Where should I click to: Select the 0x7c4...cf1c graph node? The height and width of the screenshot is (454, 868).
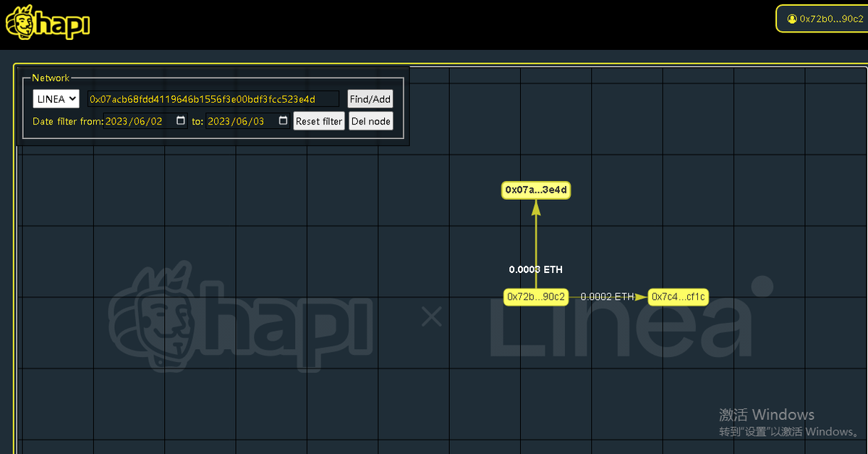[678, 297]
